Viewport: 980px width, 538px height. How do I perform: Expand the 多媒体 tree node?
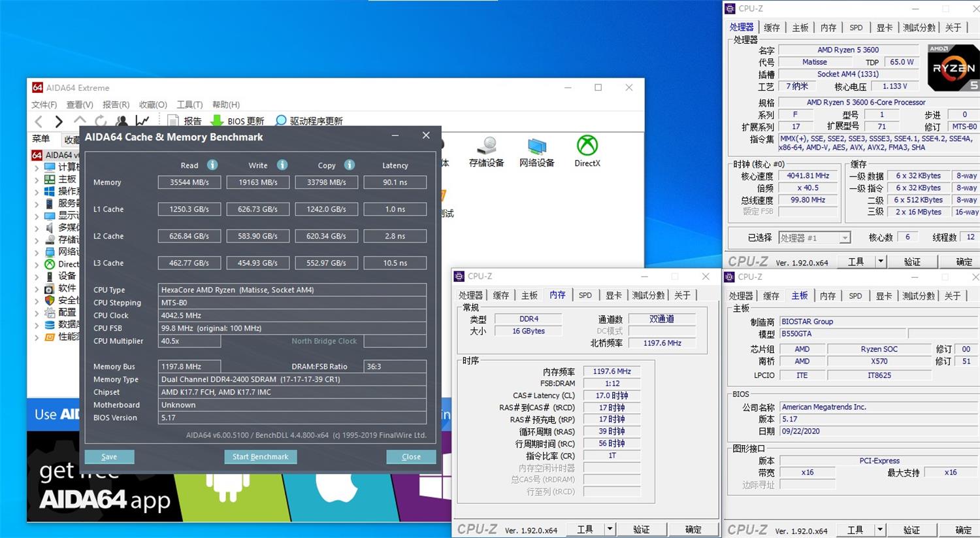coord(37,227)
